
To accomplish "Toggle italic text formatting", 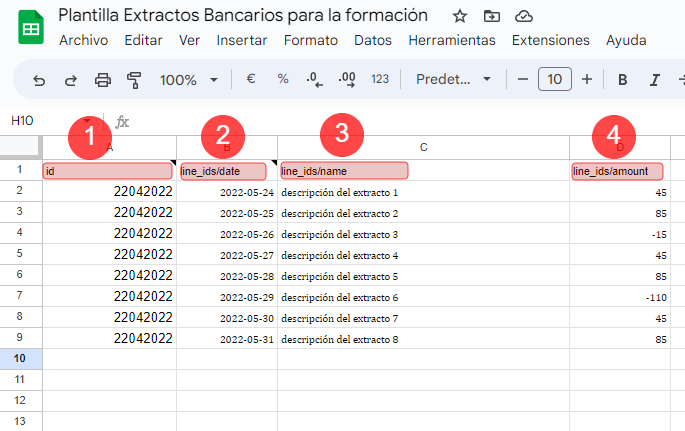I will pyautogui.click(x=655, y=80).
